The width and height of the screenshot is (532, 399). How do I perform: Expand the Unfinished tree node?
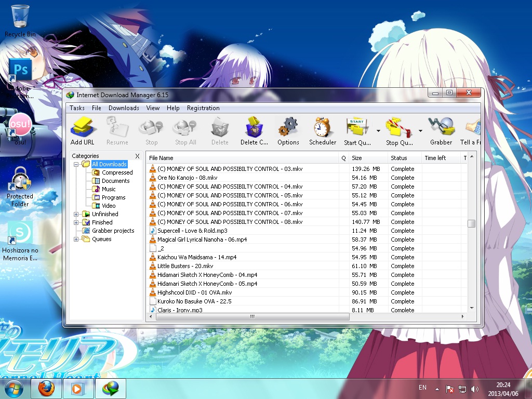coord(76,214)
